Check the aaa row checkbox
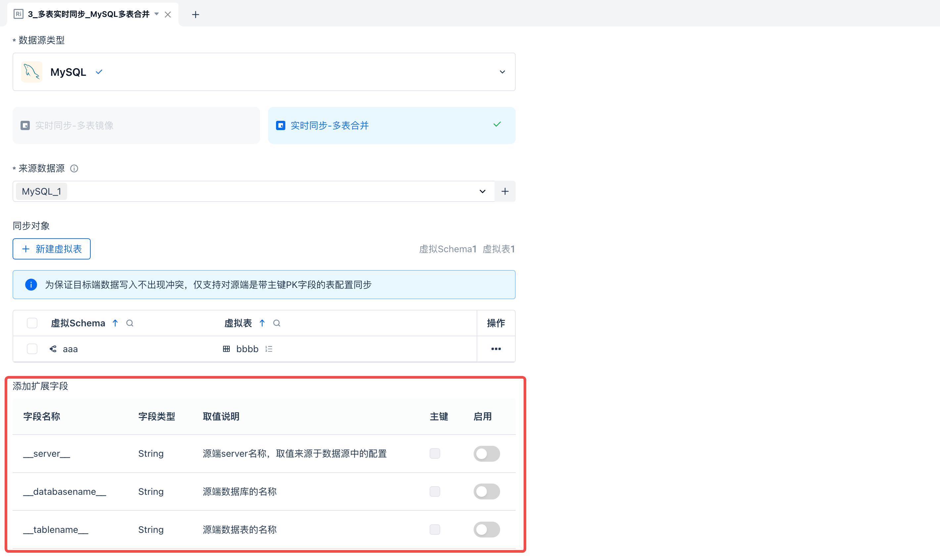 [x=32, y=349]
